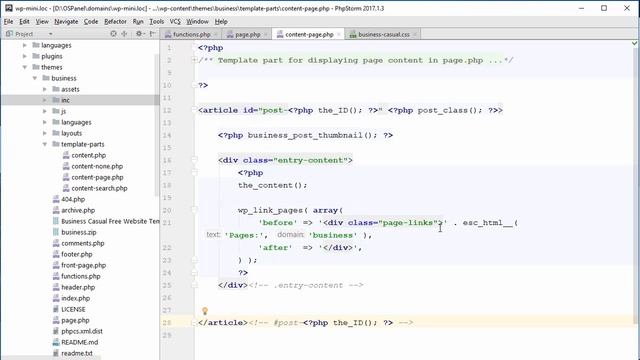
Task: Select page.php in the project tree
Action: pos(75,321)
